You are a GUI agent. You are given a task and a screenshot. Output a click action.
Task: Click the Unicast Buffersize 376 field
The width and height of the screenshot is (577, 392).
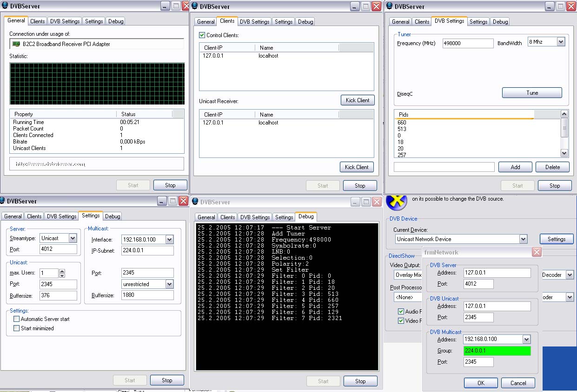[58, 295]
